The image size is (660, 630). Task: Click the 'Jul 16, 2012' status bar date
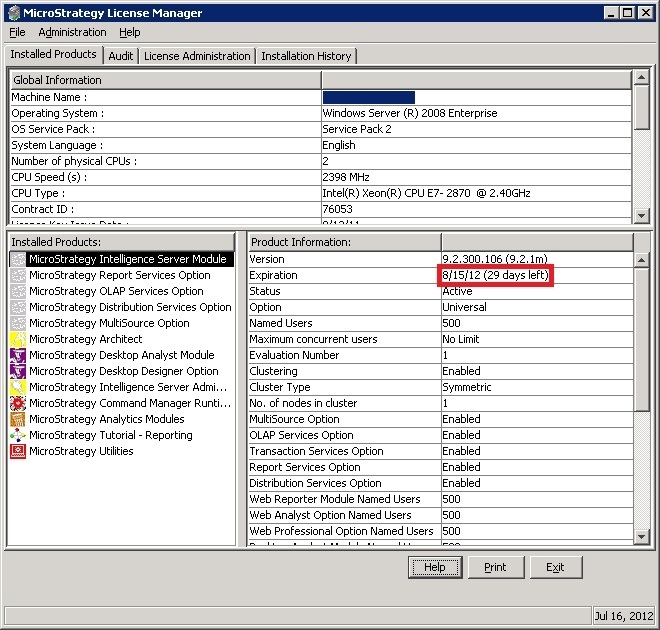(x=624, y=616)
